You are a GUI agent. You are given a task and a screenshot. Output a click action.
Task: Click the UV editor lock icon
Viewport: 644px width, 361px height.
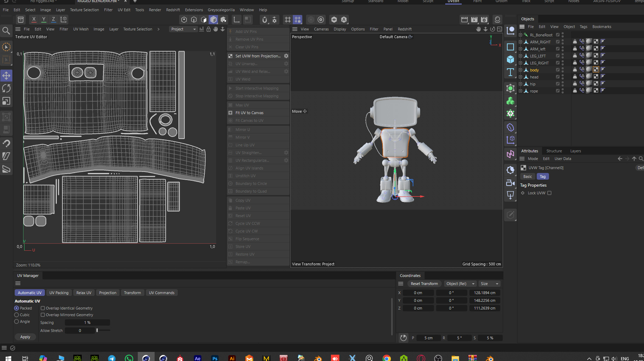tap(209, 29)
